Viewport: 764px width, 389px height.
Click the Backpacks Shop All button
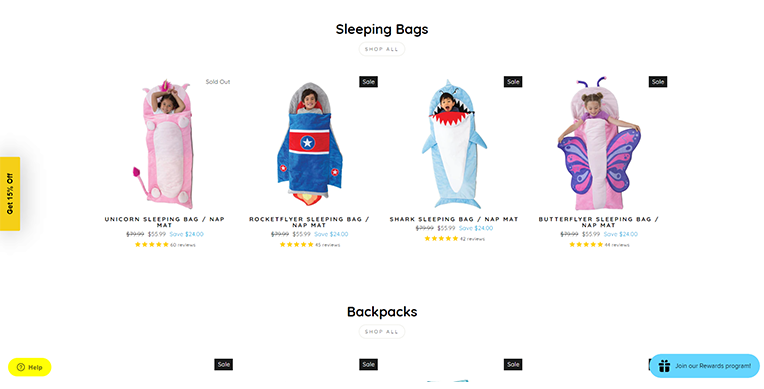click(382, 331)
